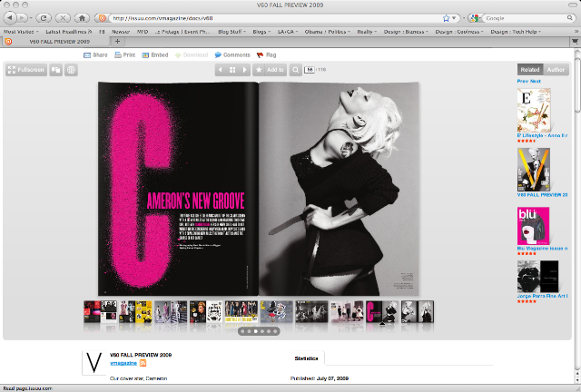Expand the LA+CA bookmarks folder
The height and width of the screenshot is (392, 581).
288,32
